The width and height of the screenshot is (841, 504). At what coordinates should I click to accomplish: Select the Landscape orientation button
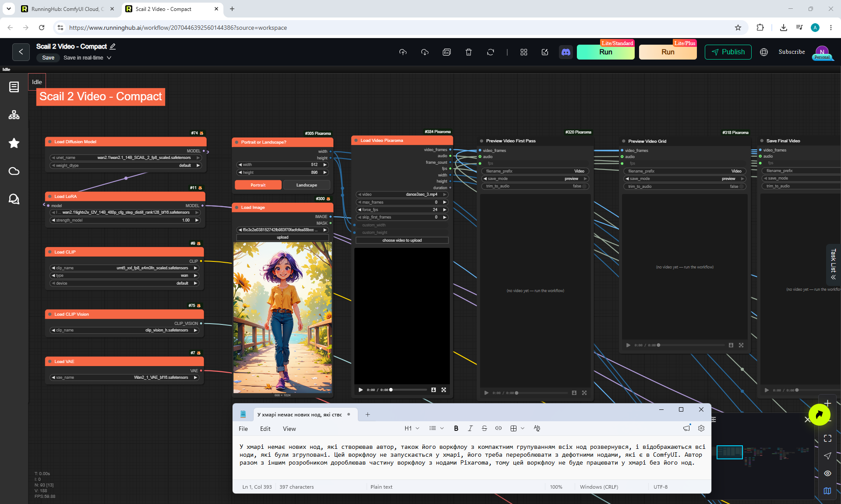[x=307, y=185]
